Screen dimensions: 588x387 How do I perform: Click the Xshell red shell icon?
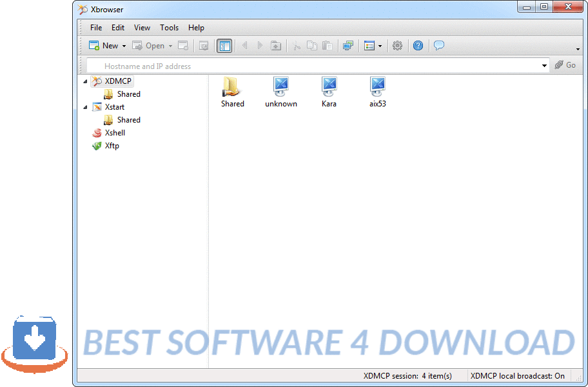97,133
